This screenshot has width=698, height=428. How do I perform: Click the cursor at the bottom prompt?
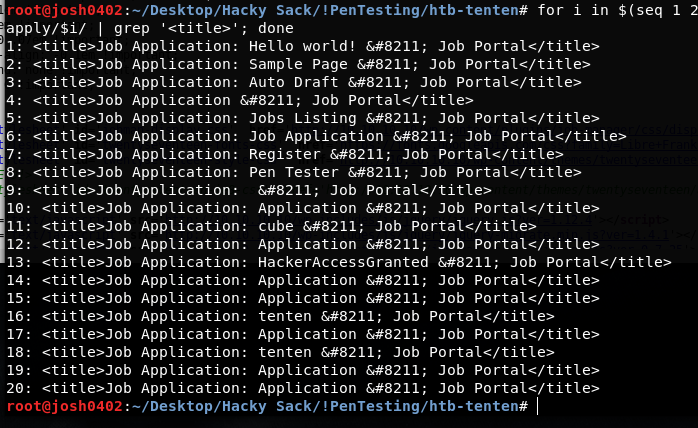[x=537, y=406]
